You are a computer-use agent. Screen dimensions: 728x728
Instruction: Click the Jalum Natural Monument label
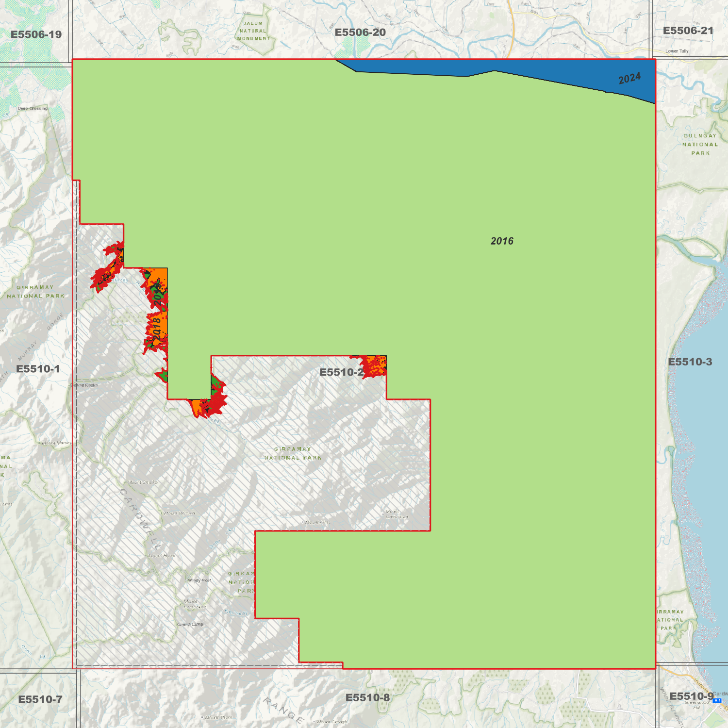pyautogui.click(x=253, y=31)
